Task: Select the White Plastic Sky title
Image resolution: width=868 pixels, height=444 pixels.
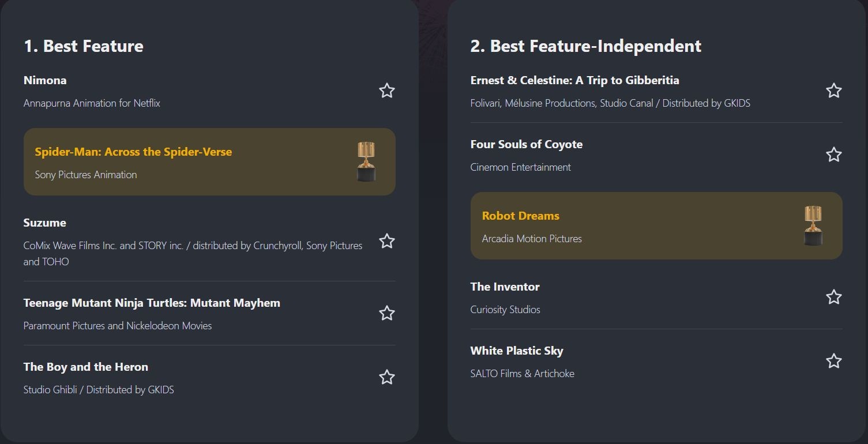Action: pos(516,351)
